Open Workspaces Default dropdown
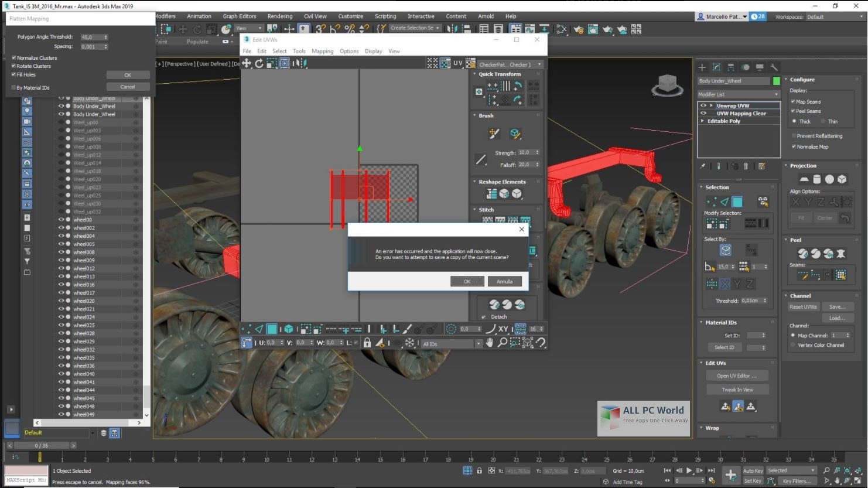Image resolution: width=868 pixels, height=488 pixels. [x=835, y=17]
